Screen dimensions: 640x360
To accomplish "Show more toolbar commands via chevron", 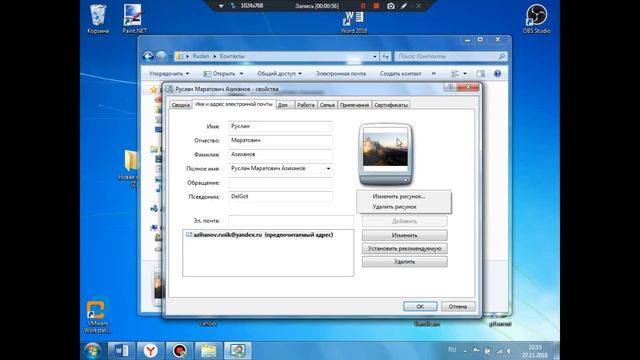I will (x=433, y=73).
